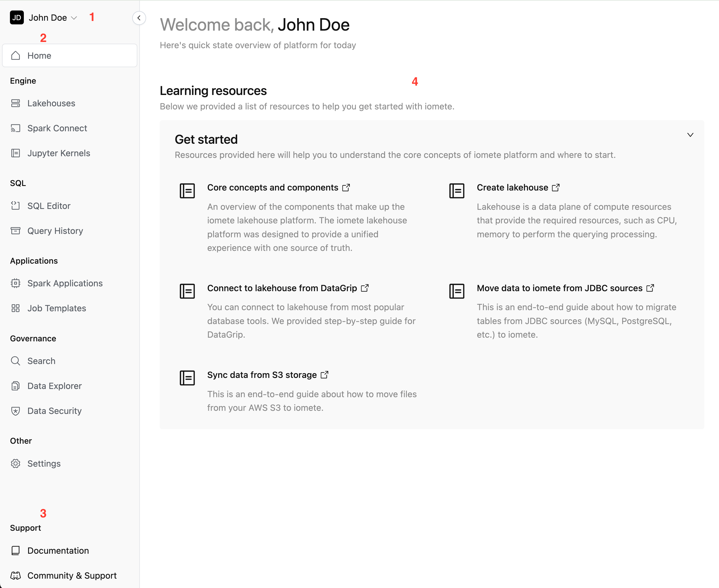Open the Data Explorer icon

point(16,386)
